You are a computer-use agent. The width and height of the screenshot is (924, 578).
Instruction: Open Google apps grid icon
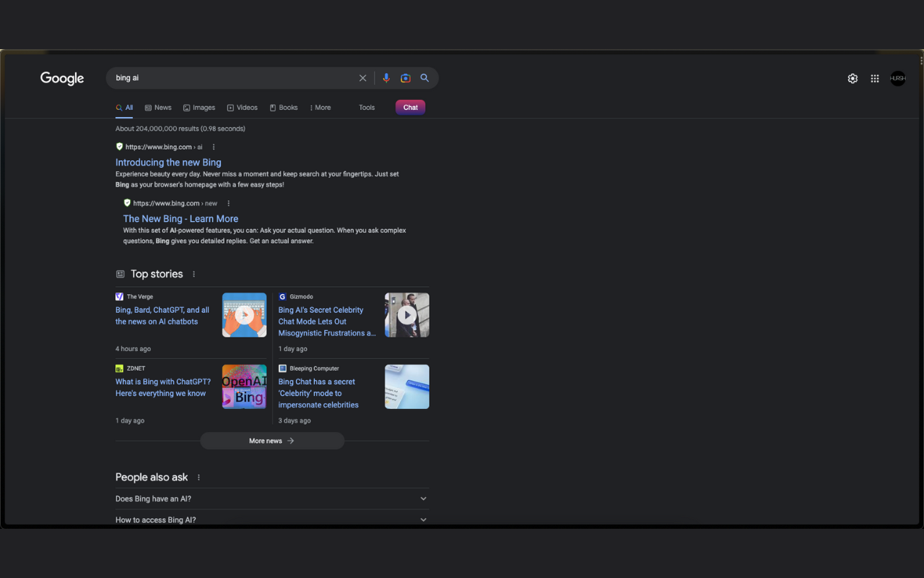(875, 78)
